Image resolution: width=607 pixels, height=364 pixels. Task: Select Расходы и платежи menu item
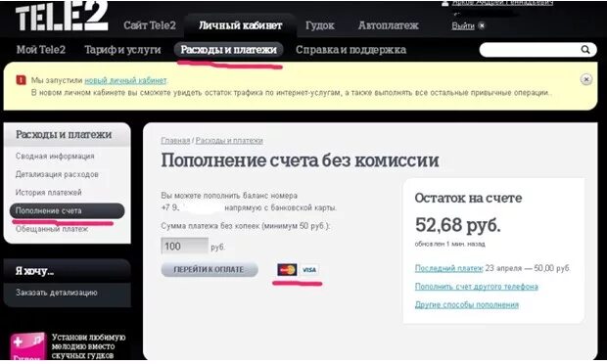click(228, 50)
